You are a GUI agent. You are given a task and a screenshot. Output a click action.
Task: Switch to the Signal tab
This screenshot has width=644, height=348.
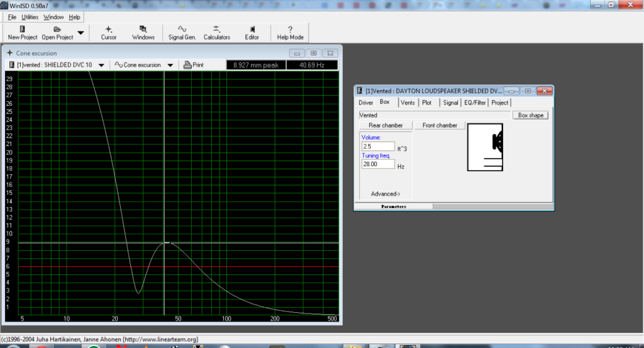450,103
